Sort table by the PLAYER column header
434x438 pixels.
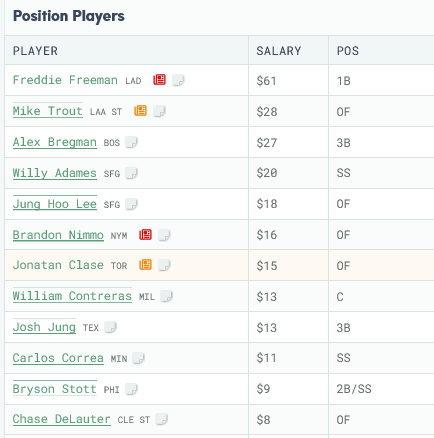coord(35,51)
